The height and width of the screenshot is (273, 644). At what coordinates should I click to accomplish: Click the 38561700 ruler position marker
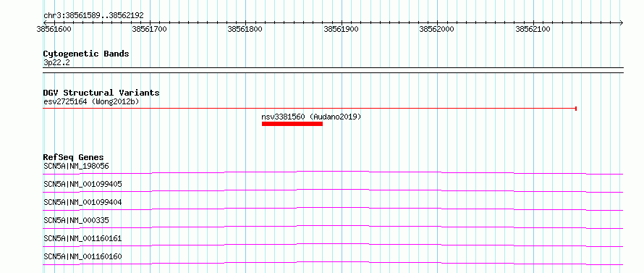[150, 29]
